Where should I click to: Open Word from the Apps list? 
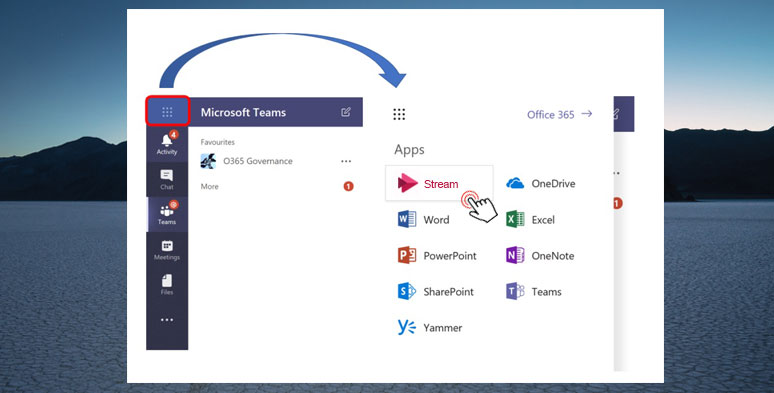click(407, 219)
